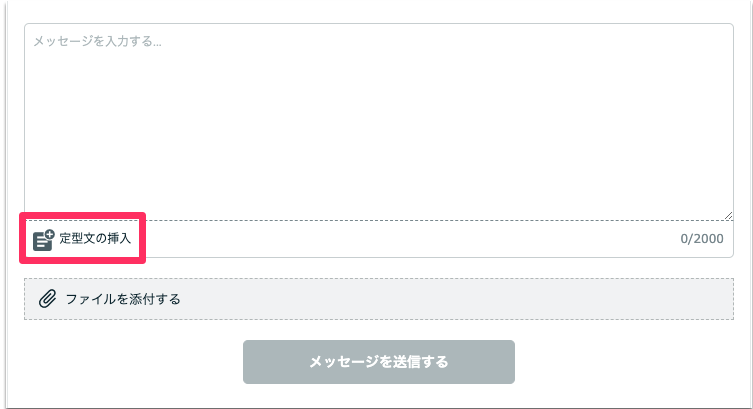Click the left edge of the send button
Viewport: 753px width, 409px height.
pyautogui.click(x=253, y=362)
